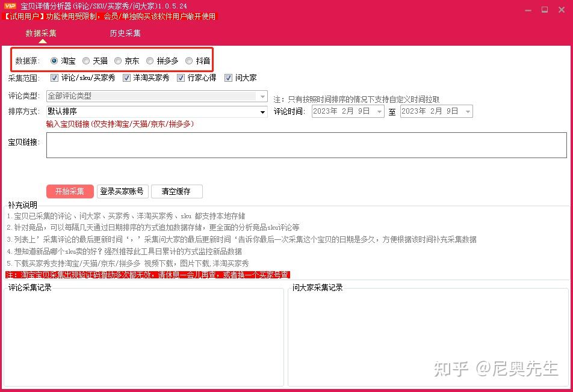
Task: Switch to the 数据采集 tab
Action: tap(41, 33)
